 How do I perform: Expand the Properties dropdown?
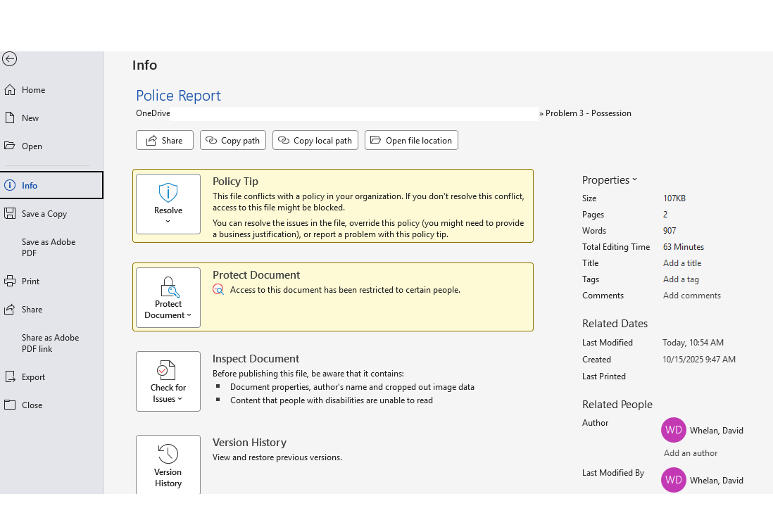point(610,180)
